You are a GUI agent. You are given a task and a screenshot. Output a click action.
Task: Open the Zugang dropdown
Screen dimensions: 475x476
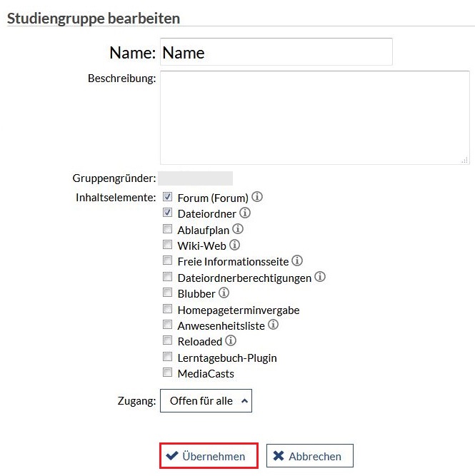[x=206, y=401]
